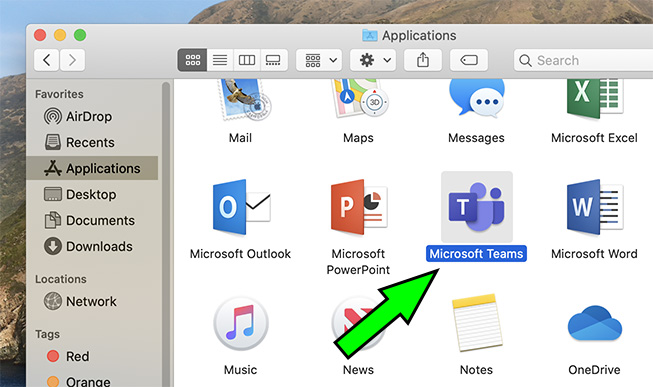Open the group-by arrangement dropdown
The width and height of the screenshot is (653, 387).
coord(319,60)
